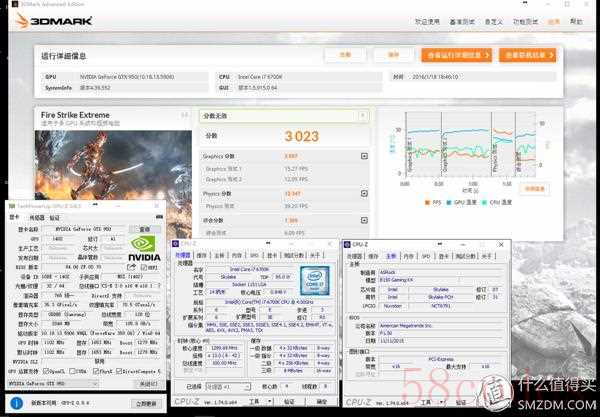This screenshot has height=417, width=600.
Task: Open the GPU-Z 验证 validation tab
Action: click(55, 217)
